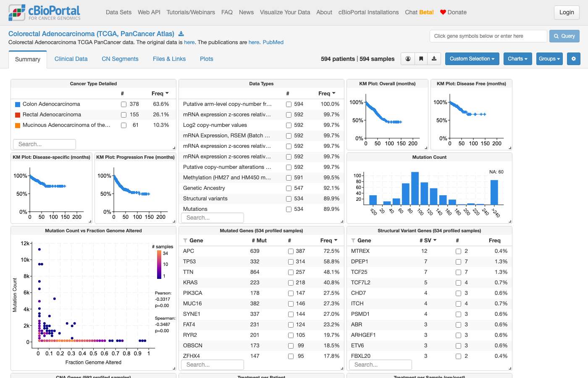Click the tallest bar in Mutation Count histogram
Image resolution: width=588 pixels, height=378 pixels.
click(415, 188)
